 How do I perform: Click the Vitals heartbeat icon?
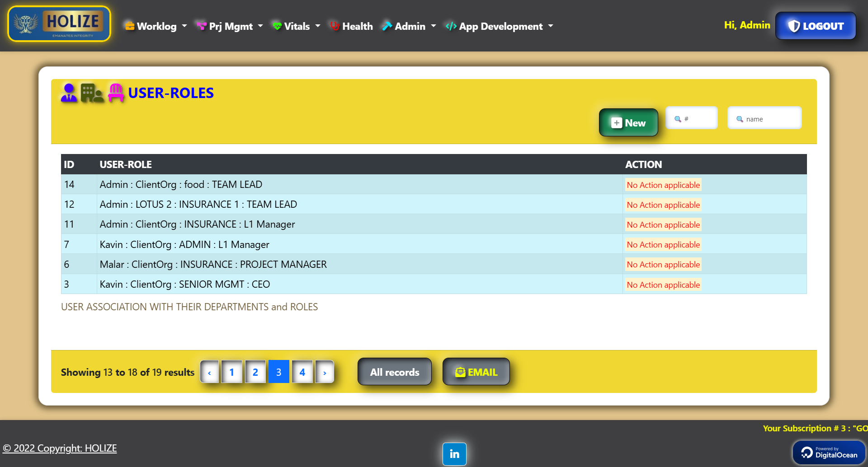pos(277,26)
